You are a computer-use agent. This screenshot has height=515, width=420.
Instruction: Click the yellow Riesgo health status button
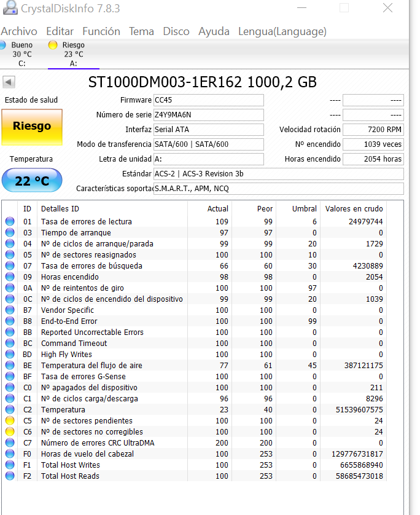(x=32, y=126)
